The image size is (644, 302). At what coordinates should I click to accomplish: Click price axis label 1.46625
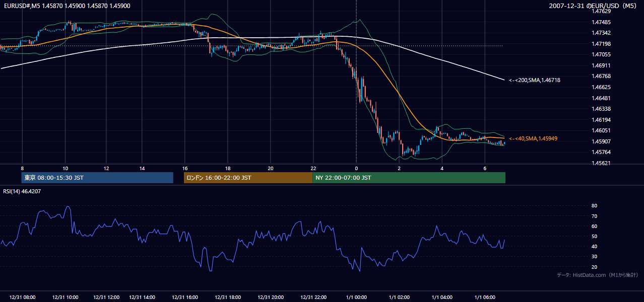pos(601,87)
